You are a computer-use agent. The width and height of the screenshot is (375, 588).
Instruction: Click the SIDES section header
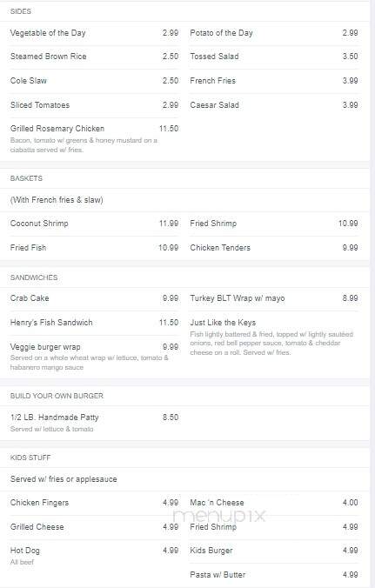[21, 11]
